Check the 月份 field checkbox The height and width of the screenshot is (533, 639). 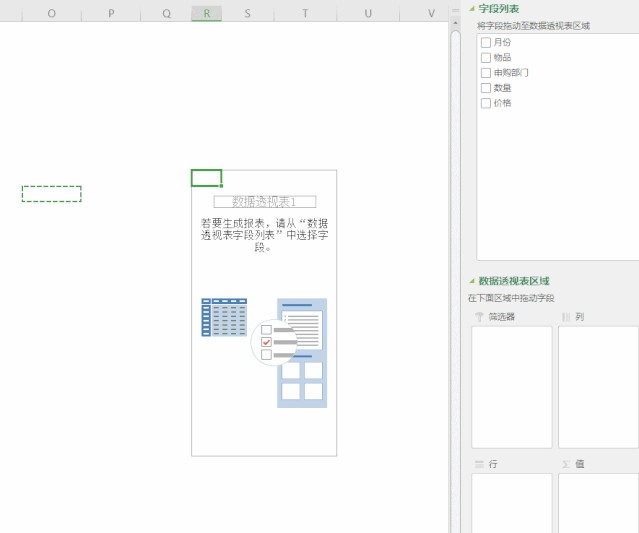pyautogui.click(x=486, y=43)
